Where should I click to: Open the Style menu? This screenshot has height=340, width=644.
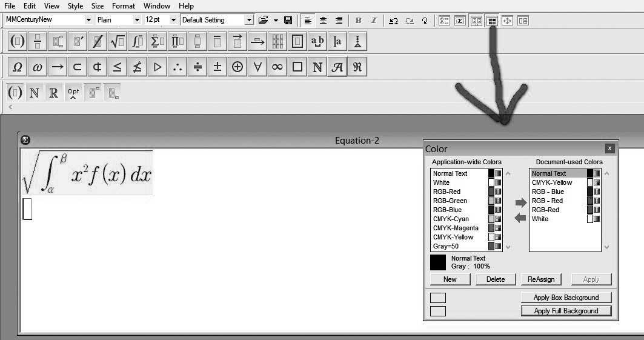(76, 6)
